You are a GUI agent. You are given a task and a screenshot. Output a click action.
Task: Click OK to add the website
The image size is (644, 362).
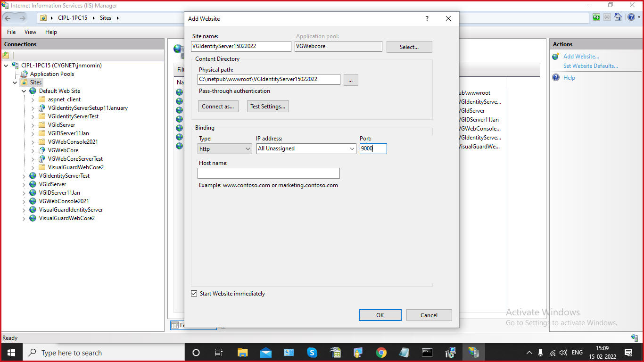(380, 315)
